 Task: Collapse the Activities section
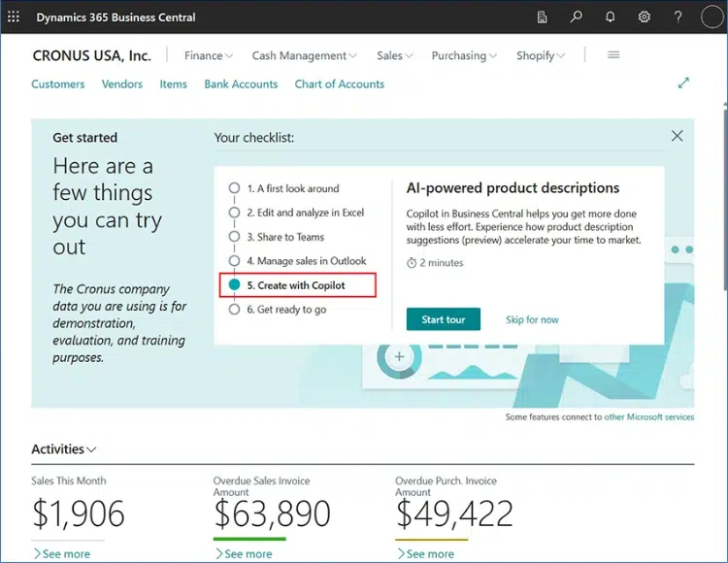point(64,449)
